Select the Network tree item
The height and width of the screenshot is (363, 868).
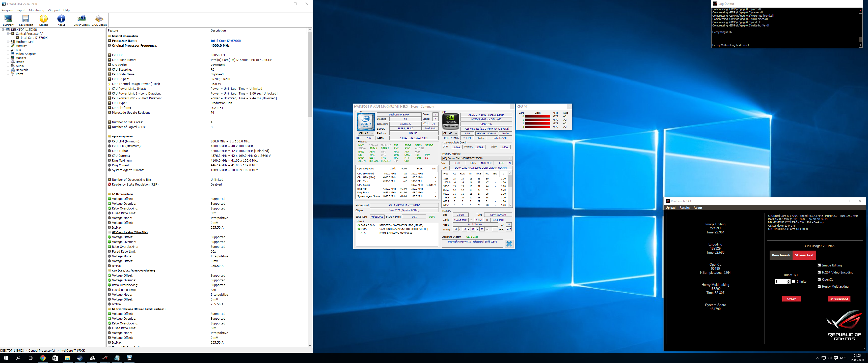pos(22,70)
